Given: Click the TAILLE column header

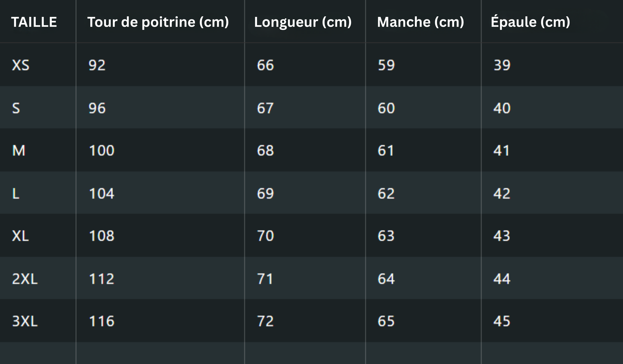Looking at the screenshot, I should click(x=34, y=22).
